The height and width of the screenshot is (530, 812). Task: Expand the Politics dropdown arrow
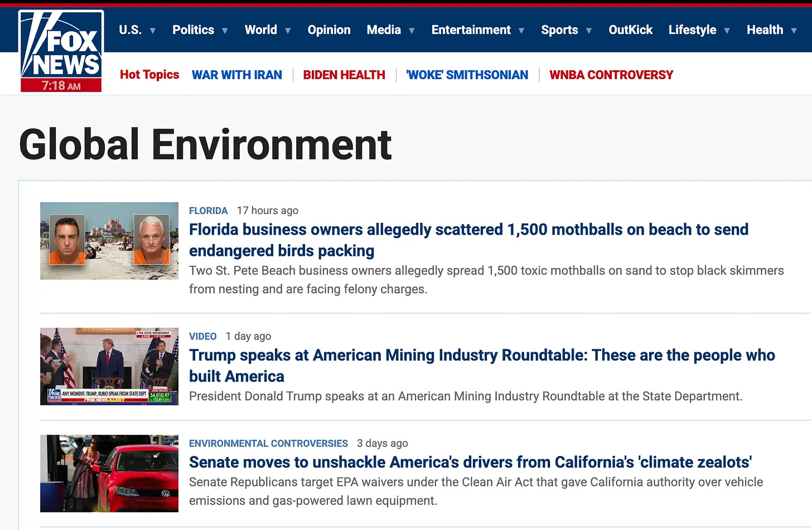pos(225,31)
